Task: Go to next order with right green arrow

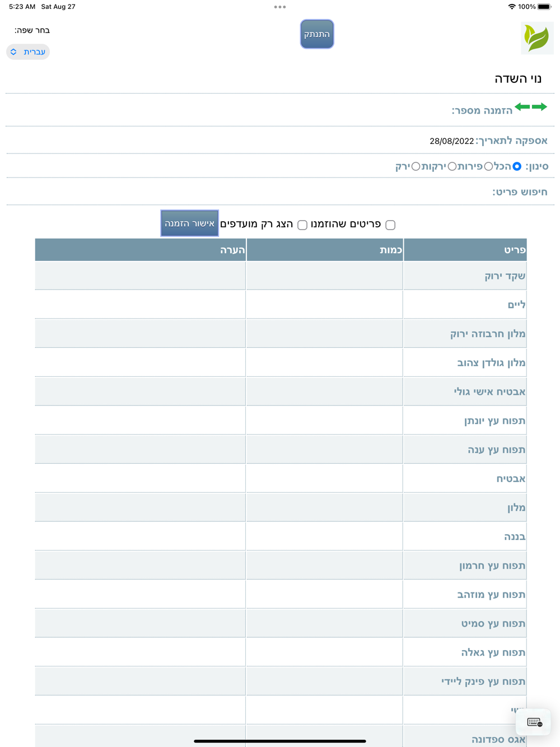Action: coord(540,106)
